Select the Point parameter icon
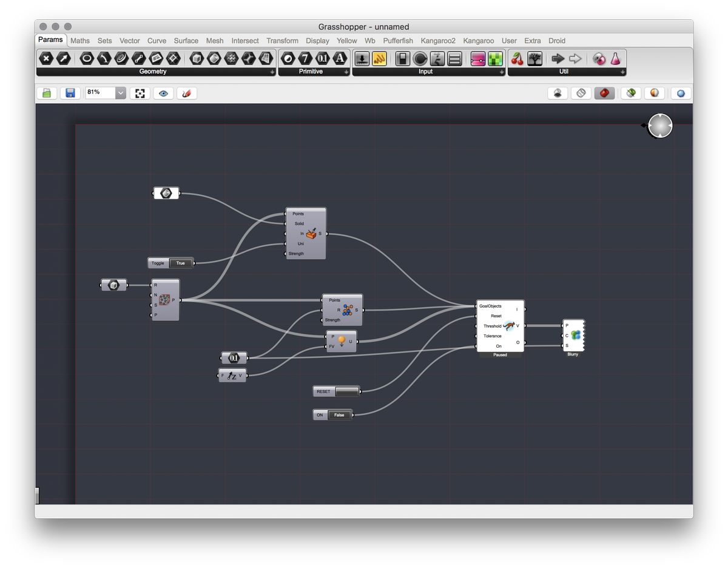Screen dimensions: 728x568 (46, 58)
